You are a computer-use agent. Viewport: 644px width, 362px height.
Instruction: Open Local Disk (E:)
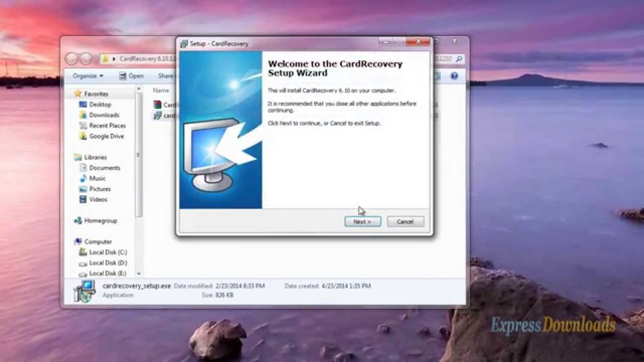click(x=108, y=274)
